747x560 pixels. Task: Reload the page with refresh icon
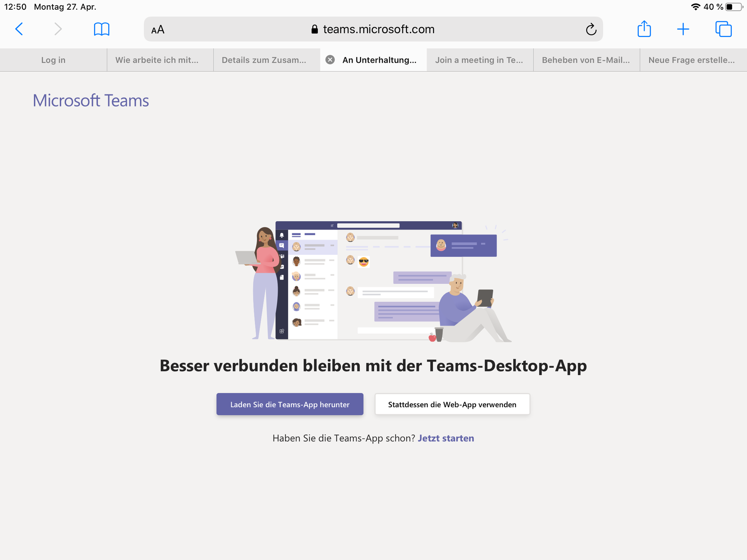(591, 29)
